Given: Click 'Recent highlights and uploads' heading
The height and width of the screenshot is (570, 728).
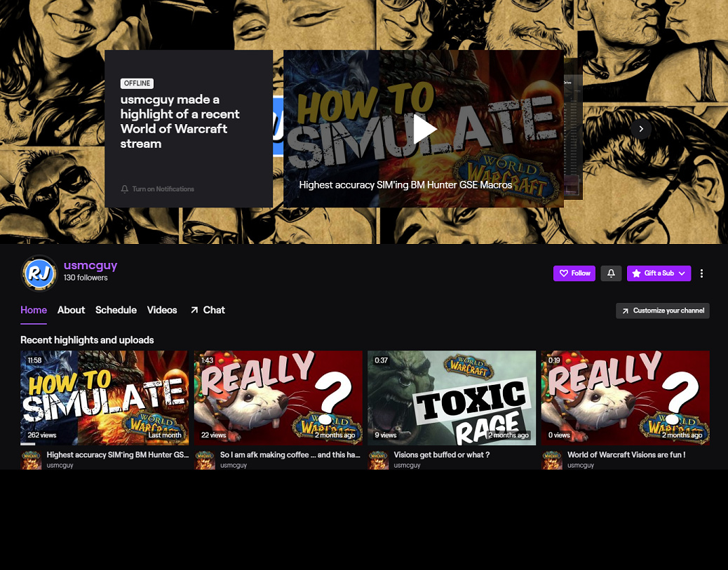Looking at the screenshot, I should [x=87, y=340].
